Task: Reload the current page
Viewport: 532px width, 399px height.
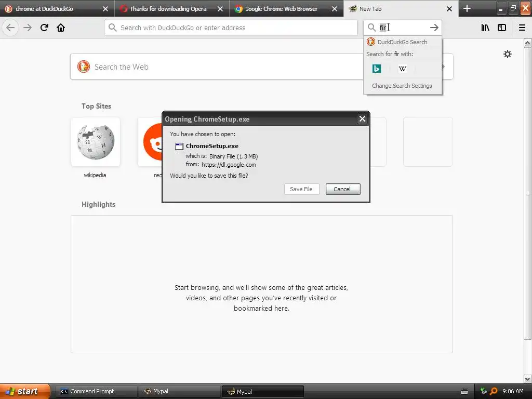Action: 44,28
